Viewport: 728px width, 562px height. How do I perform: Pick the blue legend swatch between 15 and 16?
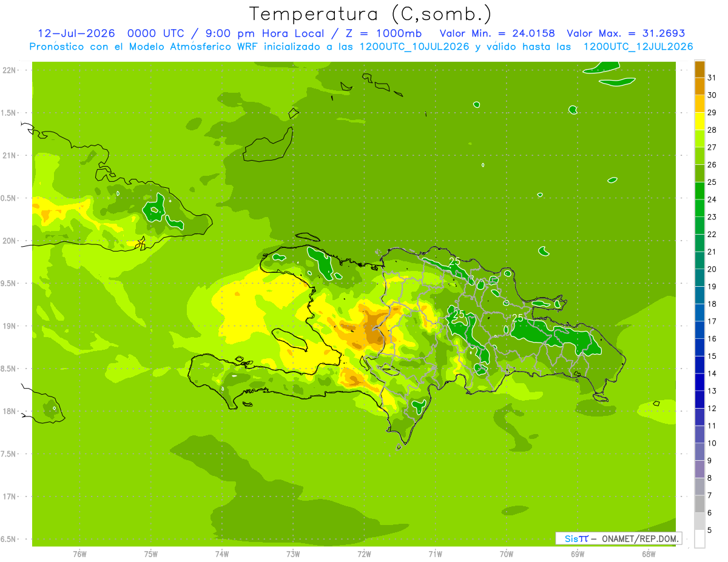click(699, 347)
